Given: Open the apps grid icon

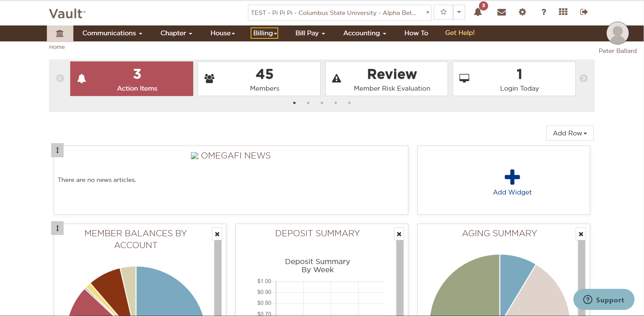Looking at the screenshot, I should point(563,12).
